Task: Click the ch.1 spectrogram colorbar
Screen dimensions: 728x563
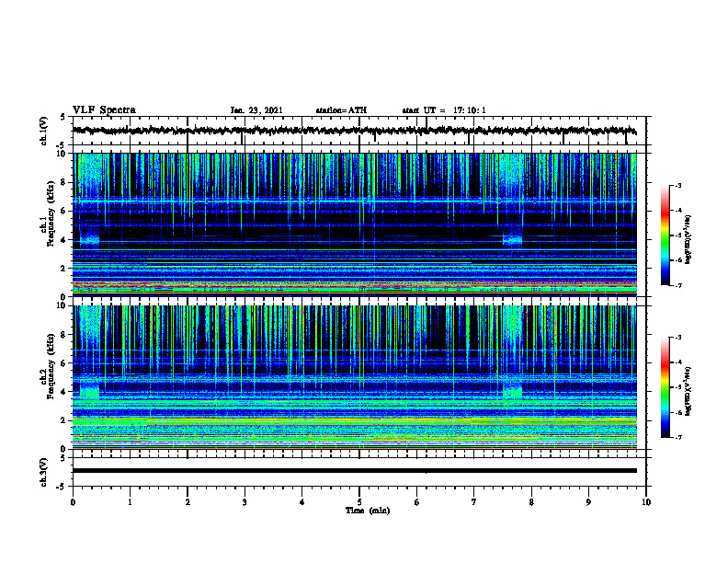Action: point(665,236)
